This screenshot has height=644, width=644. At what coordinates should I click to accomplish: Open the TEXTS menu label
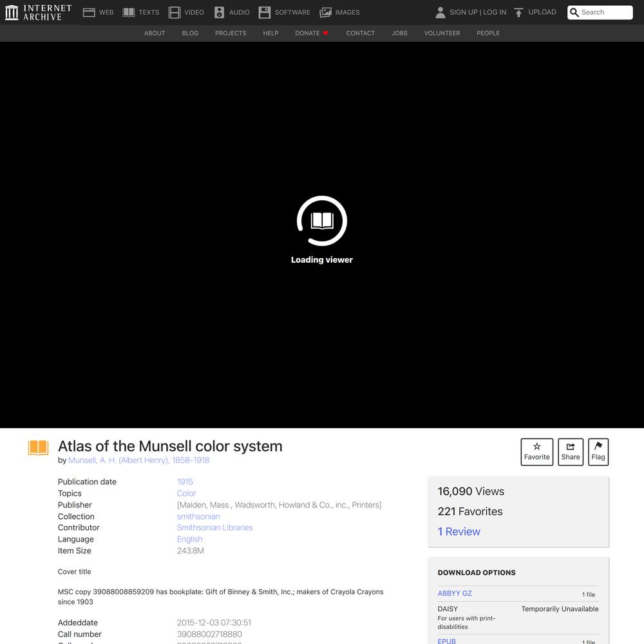coord(149,12)
